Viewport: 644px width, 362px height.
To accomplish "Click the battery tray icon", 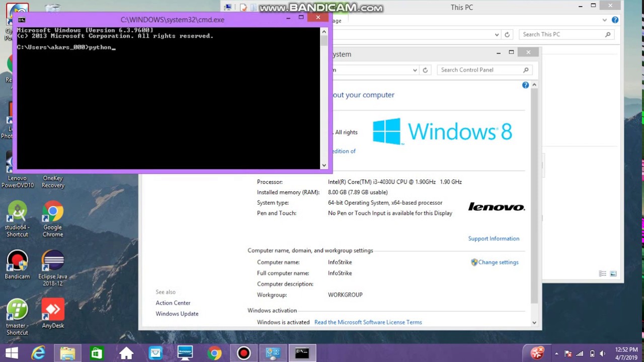I will click(x=592, y=353).
